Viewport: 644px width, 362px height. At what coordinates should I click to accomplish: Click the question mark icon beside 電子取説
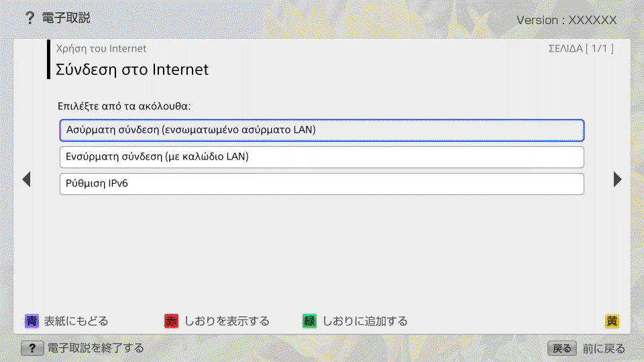[30, 19]
